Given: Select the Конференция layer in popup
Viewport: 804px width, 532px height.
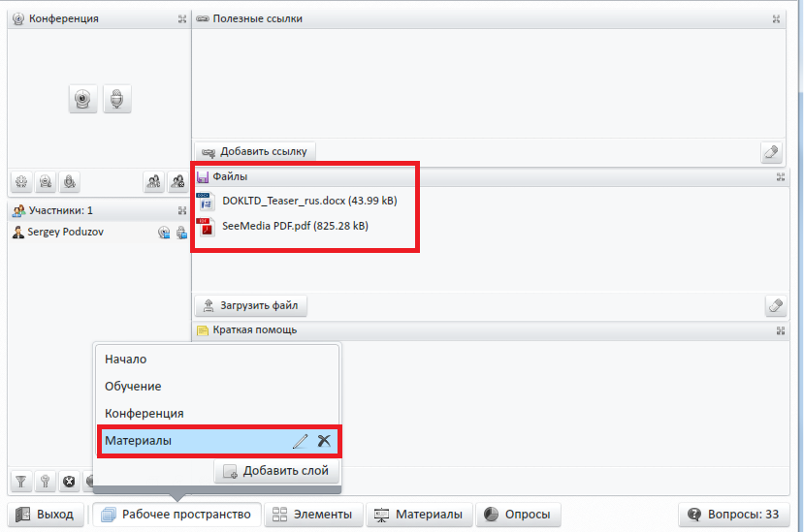Looking at the screenshot, I should 145,413.
